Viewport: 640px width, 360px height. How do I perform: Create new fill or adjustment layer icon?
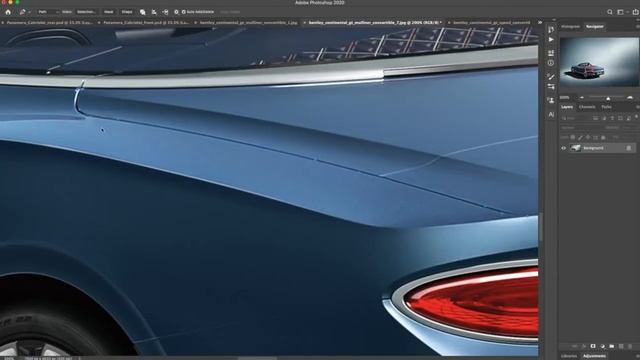(602, 346)
